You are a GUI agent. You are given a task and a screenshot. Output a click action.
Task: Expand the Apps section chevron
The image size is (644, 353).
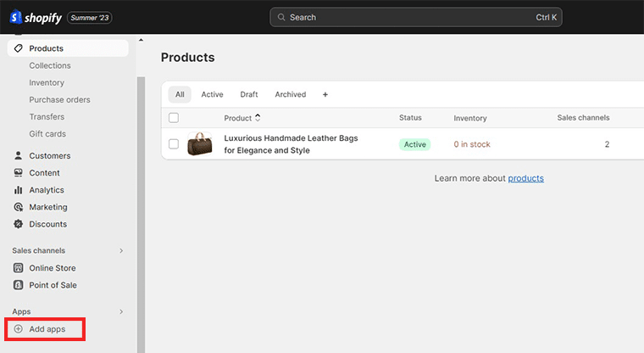tap(121, 312)
